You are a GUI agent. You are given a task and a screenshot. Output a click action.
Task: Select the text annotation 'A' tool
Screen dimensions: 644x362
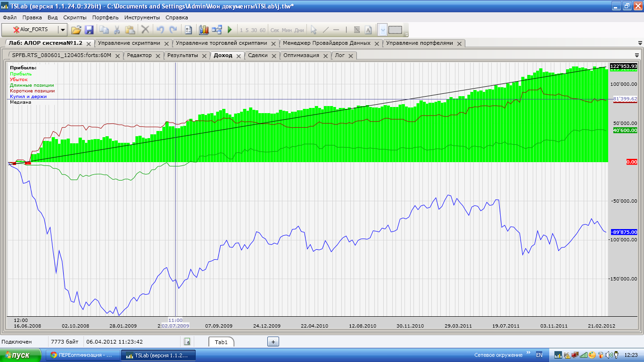click(x=369, y=30)
